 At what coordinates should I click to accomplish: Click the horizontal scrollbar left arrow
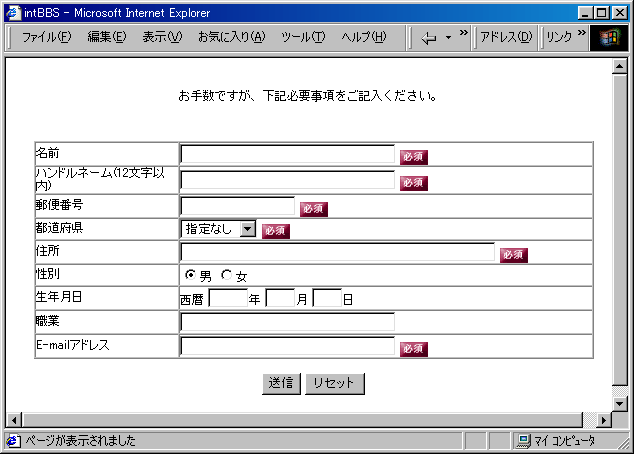[x=14, y=420]
